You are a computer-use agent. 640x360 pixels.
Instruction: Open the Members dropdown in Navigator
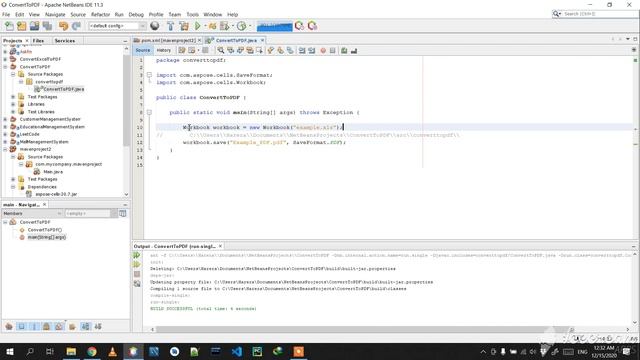pyautogui.click(x=32, y=213)
